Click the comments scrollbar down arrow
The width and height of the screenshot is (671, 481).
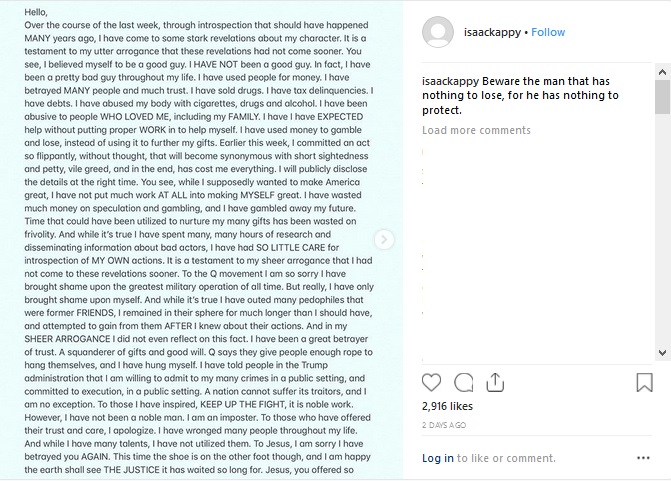tap(662, 353)
